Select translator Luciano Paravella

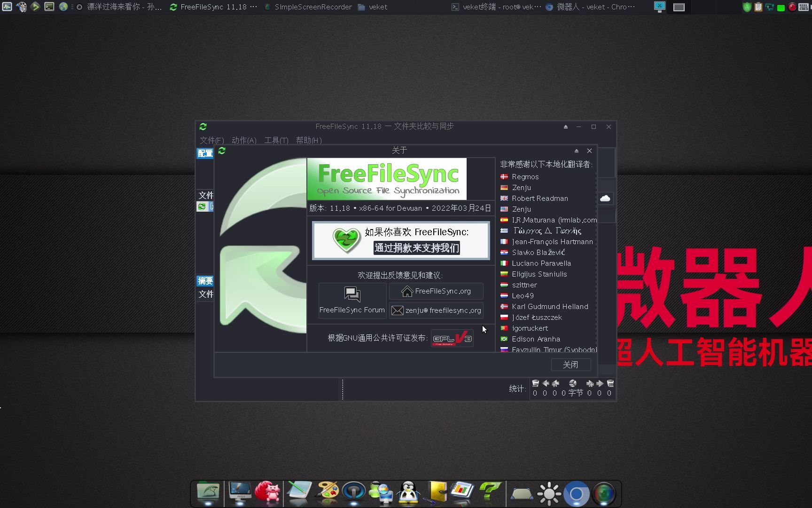click(x=541, y=263)
